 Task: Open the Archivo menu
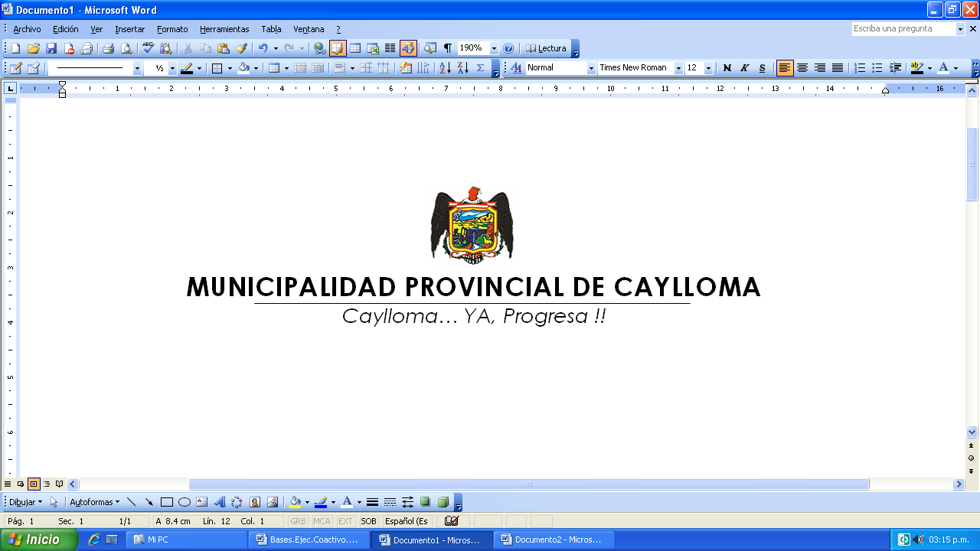27,29
